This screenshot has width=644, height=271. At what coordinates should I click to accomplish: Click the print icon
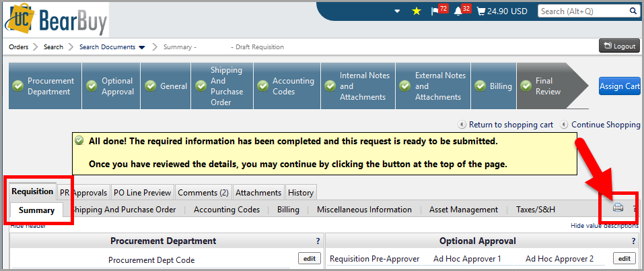[x=617, y=208]
